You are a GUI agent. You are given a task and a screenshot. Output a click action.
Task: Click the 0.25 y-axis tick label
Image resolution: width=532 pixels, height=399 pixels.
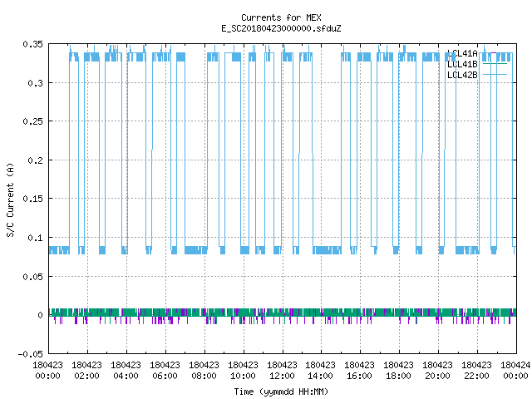(x=33, y=121)
